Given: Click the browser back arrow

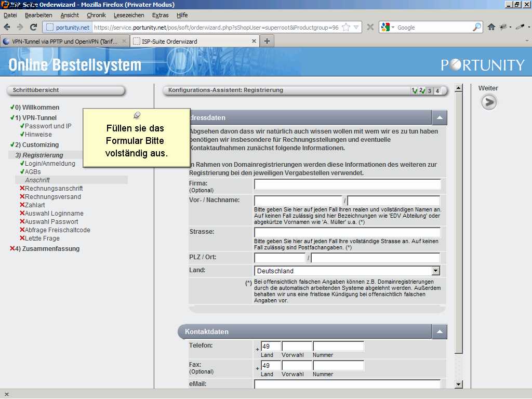Looking at the screenshot, I should (8, 27).
